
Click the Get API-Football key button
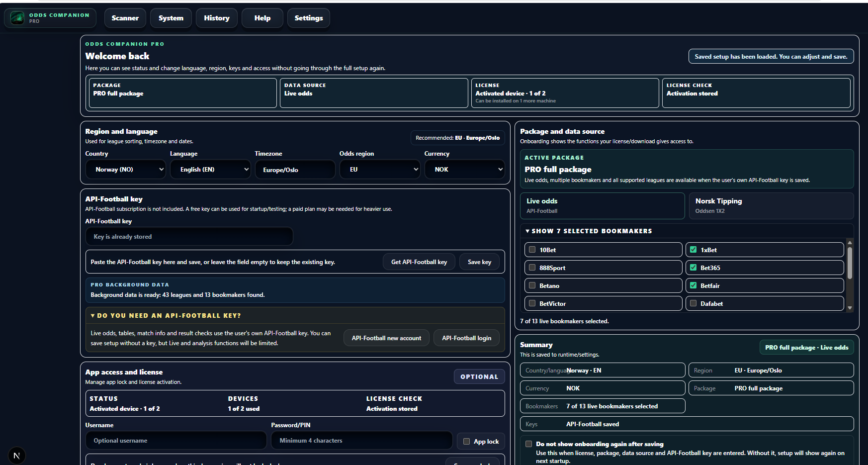coord(419,262)
